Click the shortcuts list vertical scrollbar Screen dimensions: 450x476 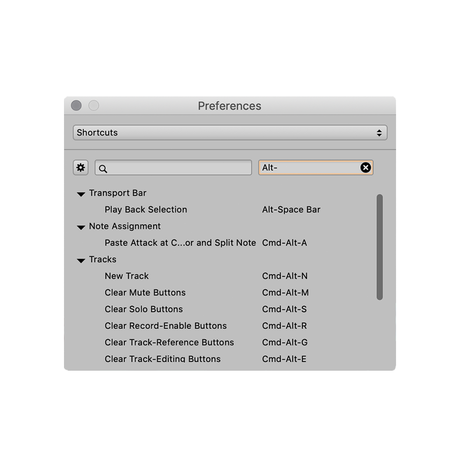(379, 247)
